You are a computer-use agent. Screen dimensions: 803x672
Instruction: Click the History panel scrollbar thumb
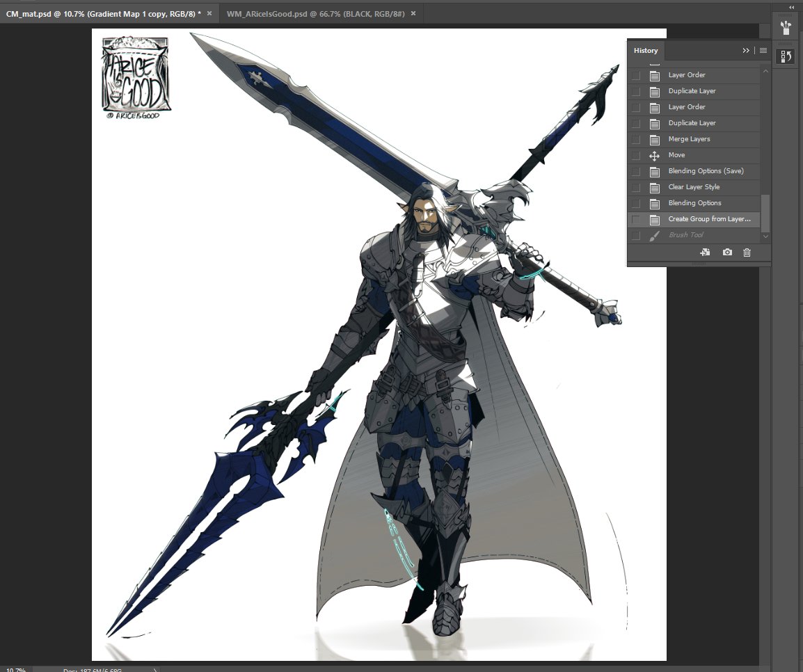click(765, 213)
